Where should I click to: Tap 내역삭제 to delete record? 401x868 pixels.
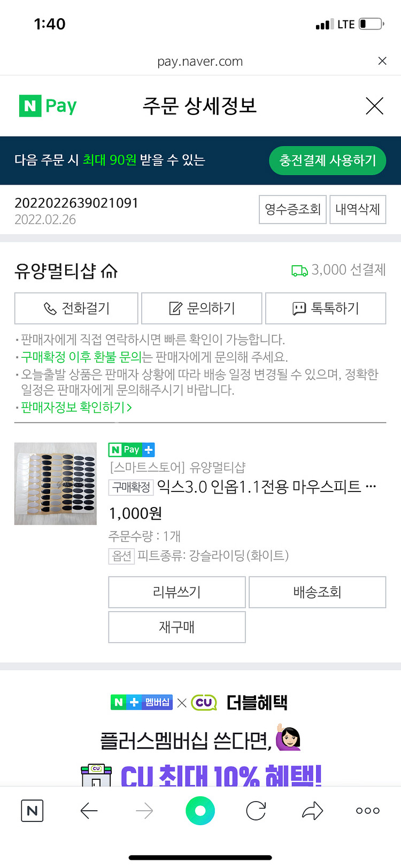click(358, 209)
